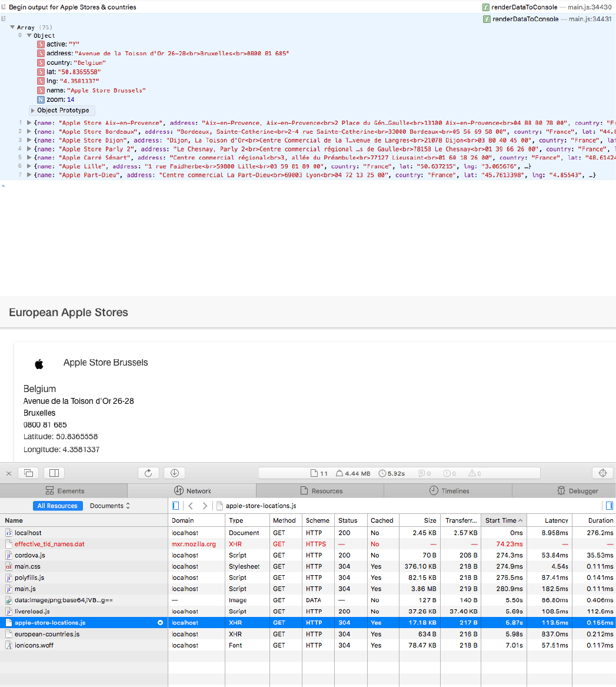This screenshot has height=687, width=616.
Task: Sort by the Scheme column header
Action: [318, 520]
